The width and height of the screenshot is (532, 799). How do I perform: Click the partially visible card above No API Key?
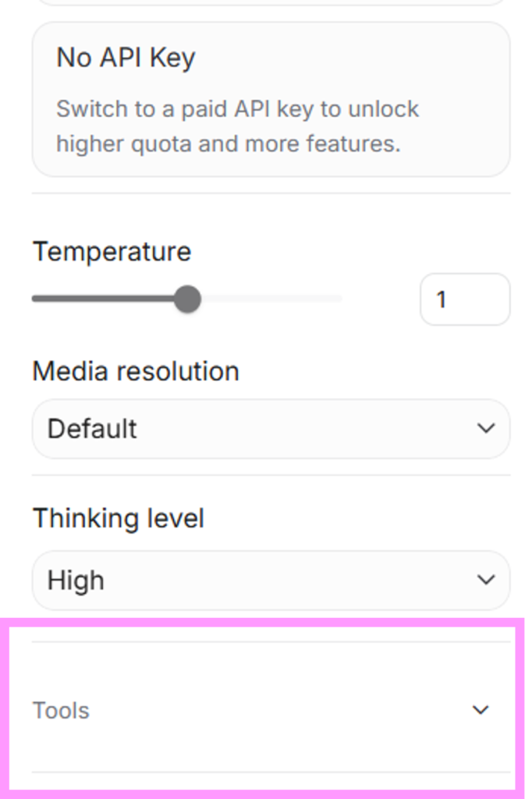click(x=271, y=2)
